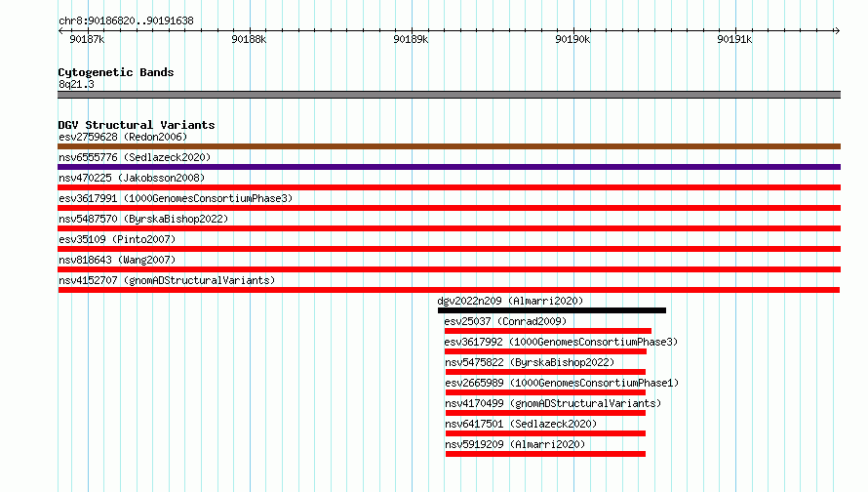Click the red esv3617991 variant bar
Image resolution: width=868 pixels, height=492 pixels.
coord(449,208)
